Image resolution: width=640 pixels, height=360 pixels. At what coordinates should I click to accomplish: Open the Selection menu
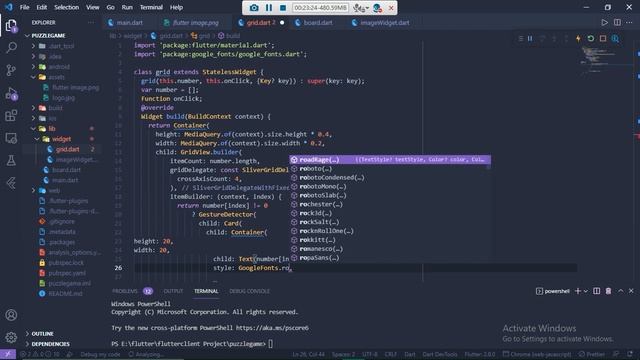click(66, 7)
